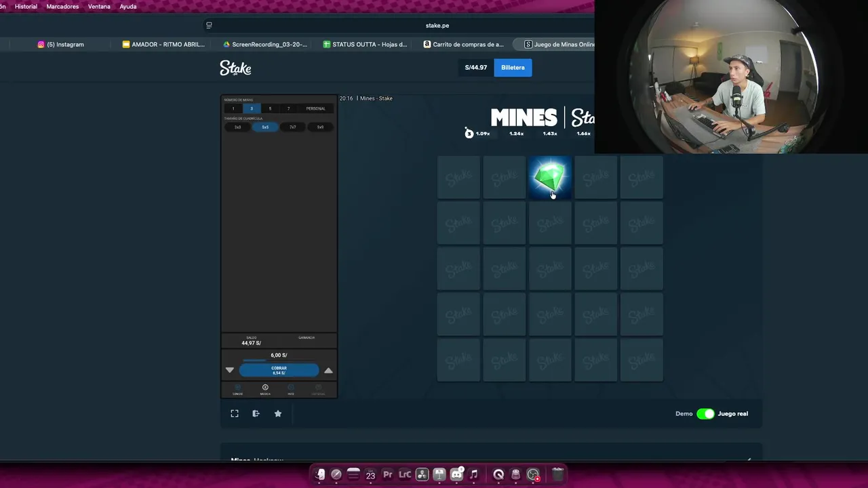Open INFO icon in game panel
Viewport: 868px width, 488px height.
(291, 390)
